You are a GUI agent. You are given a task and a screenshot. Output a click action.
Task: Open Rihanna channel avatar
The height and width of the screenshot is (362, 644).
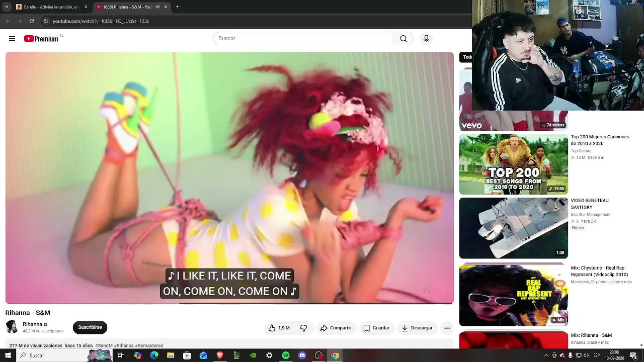pos(12,327)
